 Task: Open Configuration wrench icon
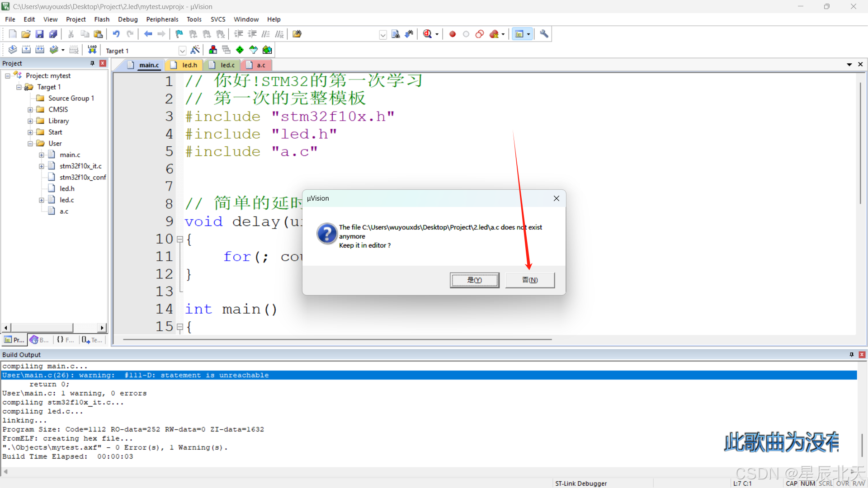[x=544, y=34]
